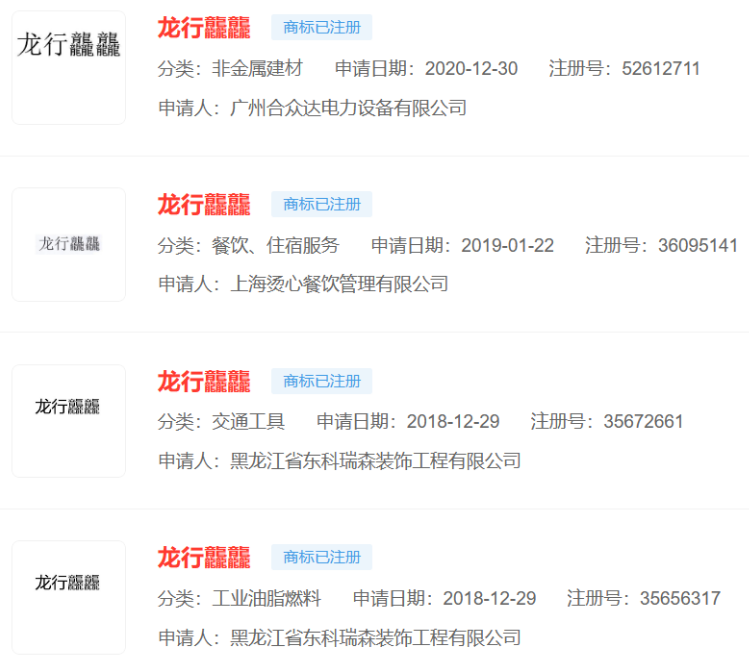Image resolution: width=749 pixels, height=664 pixels.
Task: Click application date 2019-01-22
Action: pyautogui.click(x=507, y=246)
